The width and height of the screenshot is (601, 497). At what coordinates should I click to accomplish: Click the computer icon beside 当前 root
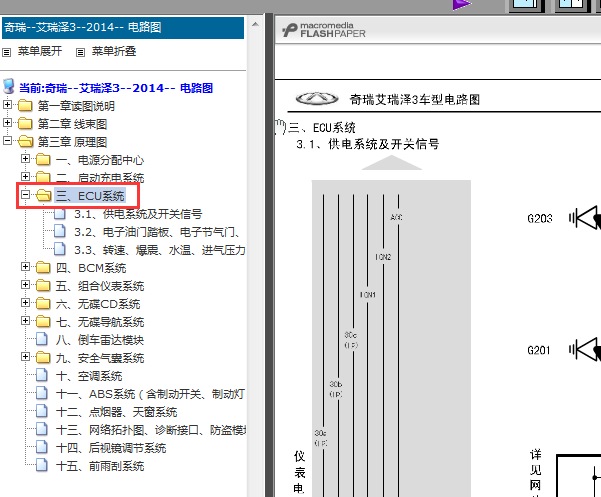tap(9, 87)
